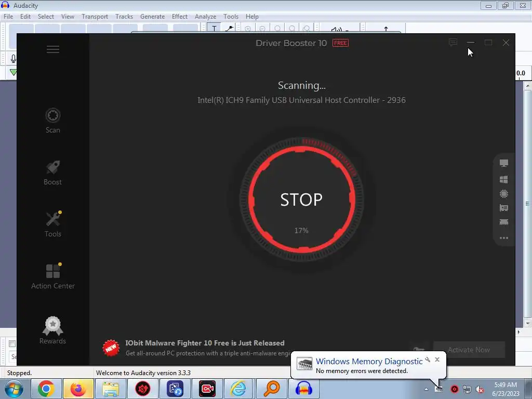Screen dimensions: 532x399
Task: Show graphics card info on right panel
Action: (504, 208)
